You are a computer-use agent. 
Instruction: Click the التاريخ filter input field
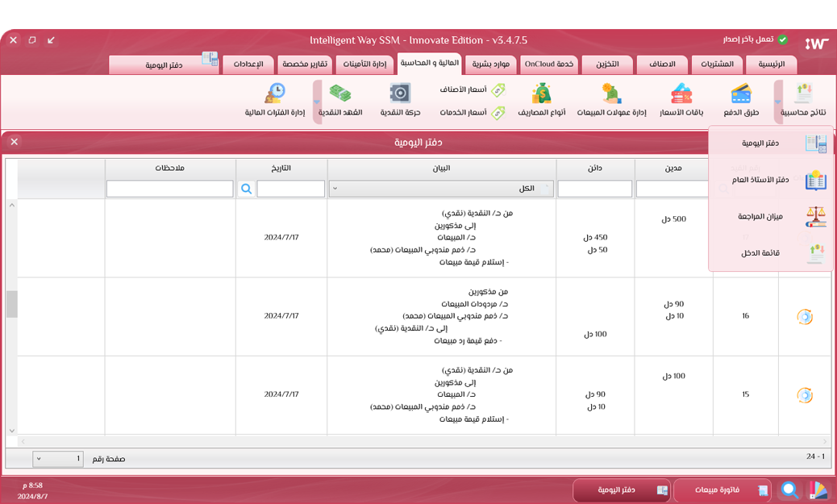291,189
